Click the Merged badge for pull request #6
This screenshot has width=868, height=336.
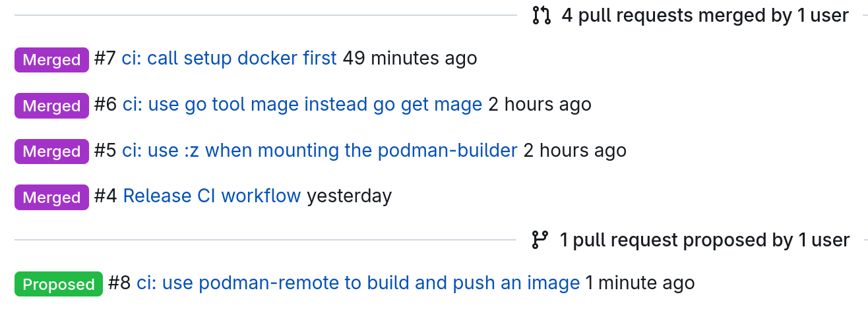pos(51,105)
